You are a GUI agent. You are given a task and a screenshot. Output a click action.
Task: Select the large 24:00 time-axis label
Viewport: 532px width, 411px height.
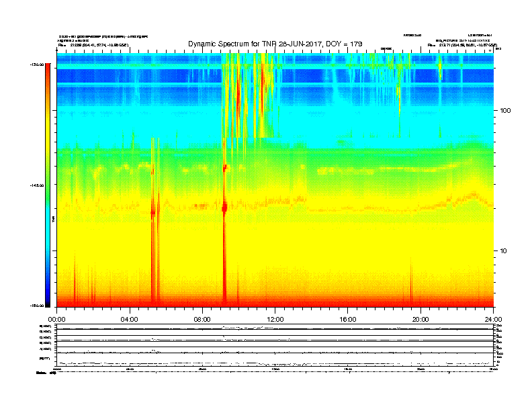coord(493,320)
